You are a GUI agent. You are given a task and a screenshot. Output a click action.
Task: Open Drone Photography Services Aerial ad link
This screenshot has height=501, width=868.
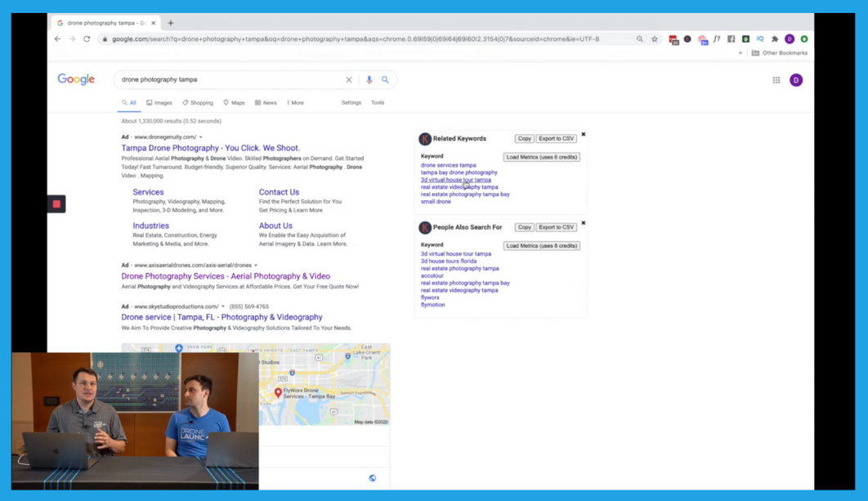pyautogui.click(x=226, y=276)
